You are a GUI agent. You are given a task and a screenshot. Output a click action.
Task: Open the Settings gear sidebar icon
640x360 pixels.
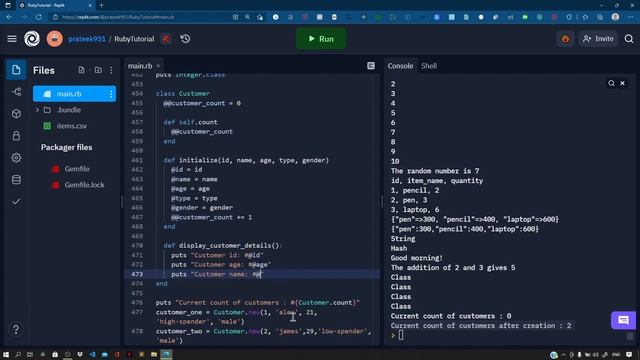tap(16, 158)
